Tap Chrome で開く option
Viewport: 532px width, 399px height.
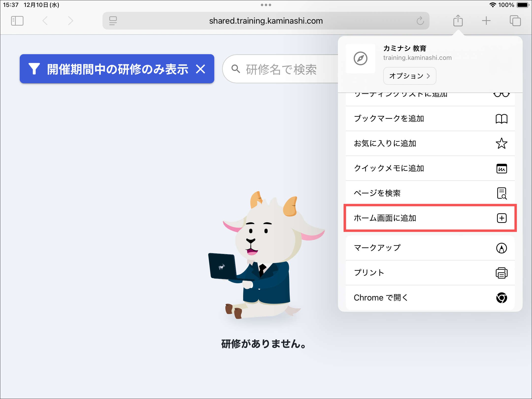coord(430,298)
